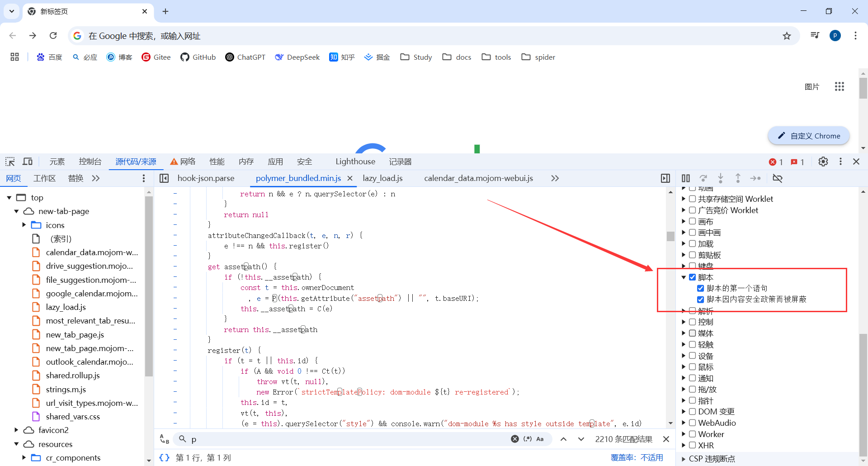Viewport: 868px width, 466px height.
Task: Reload the page
Action: pos(53,35)
